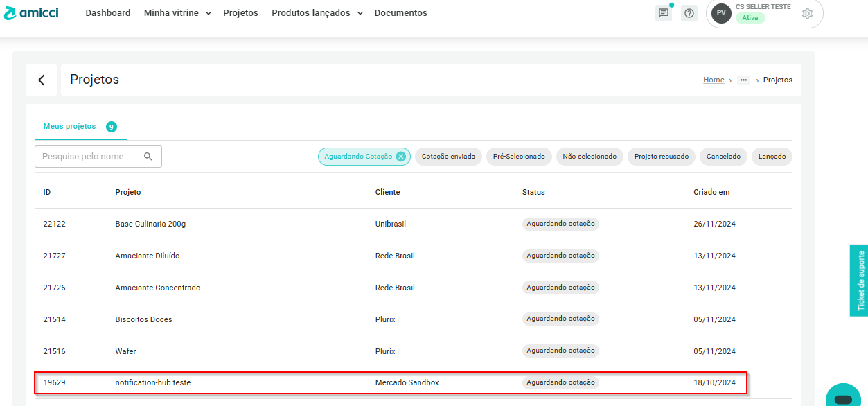Click the PV user avatar
The height and width of the screenshot is (406, 868).
(x=721, y=14)
